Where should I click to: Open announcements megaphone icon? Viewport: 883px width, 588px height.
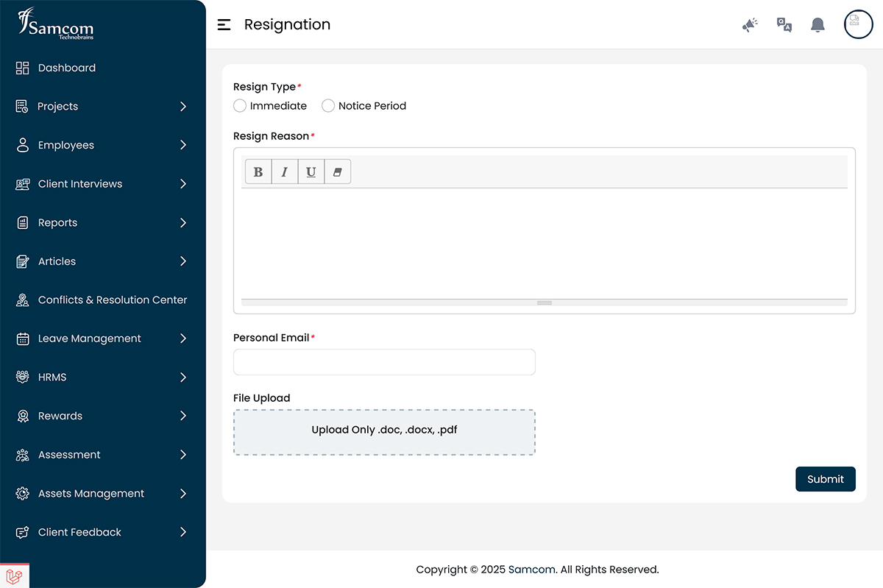pyautogui.click(x=750, y=25)
